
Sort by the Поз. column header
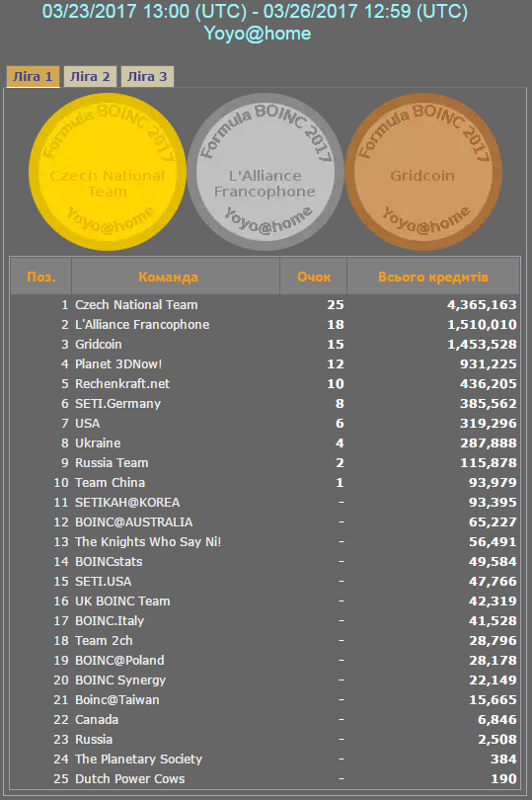click(x=41, y=277)
